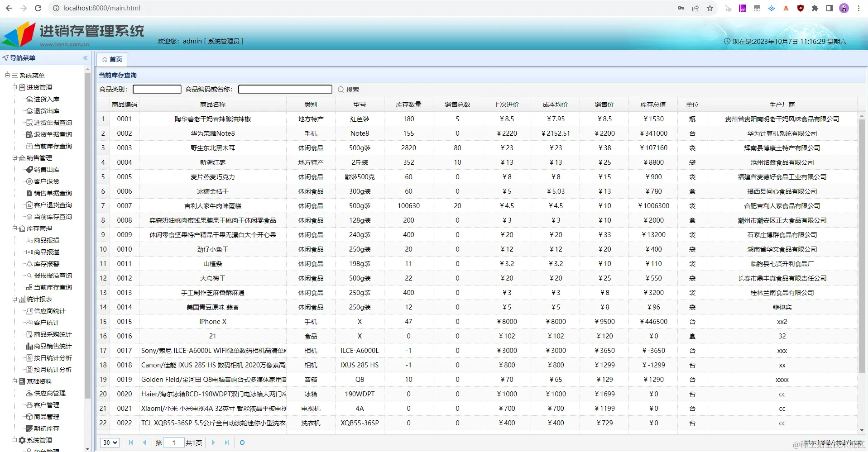Collapse the 系统管理 tree group
This screenshot has height=452, width=868.
(x=14, y=440)
